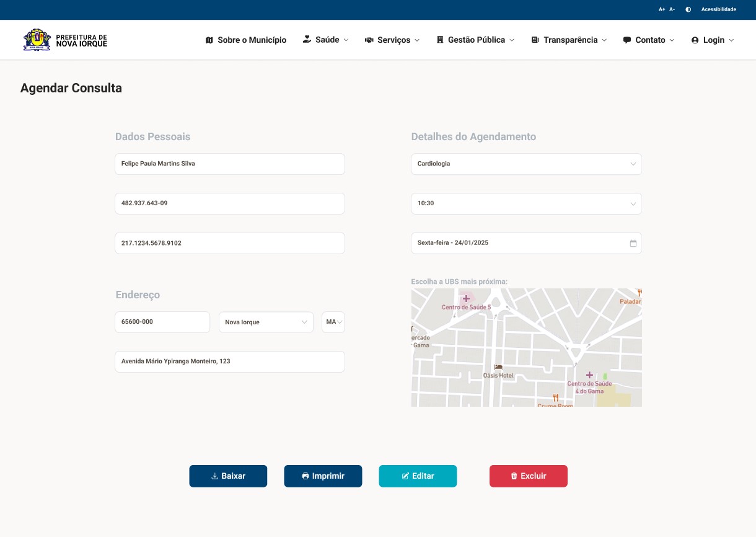Screen dimensions: 756x537
Task: Open the Acessibilidade link
Action: click(719, 9)
